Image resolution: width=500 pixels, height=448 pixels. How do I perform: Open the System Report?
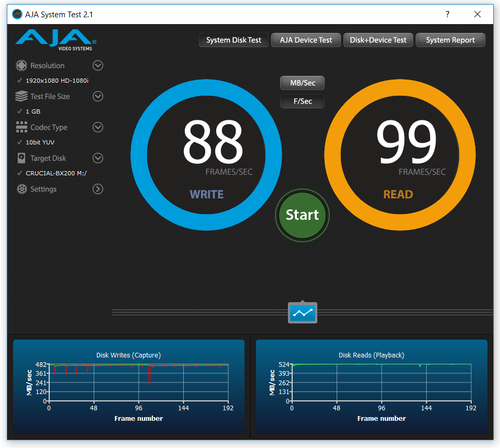coord(451,40)
